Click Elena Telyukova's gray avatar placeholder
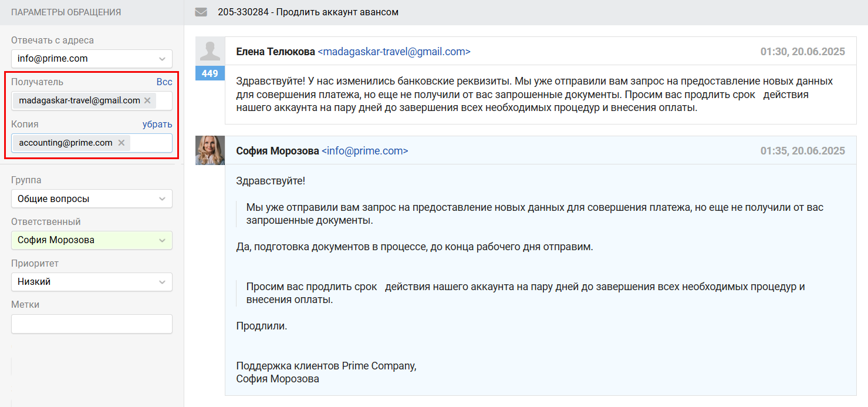 click(210, 51)
